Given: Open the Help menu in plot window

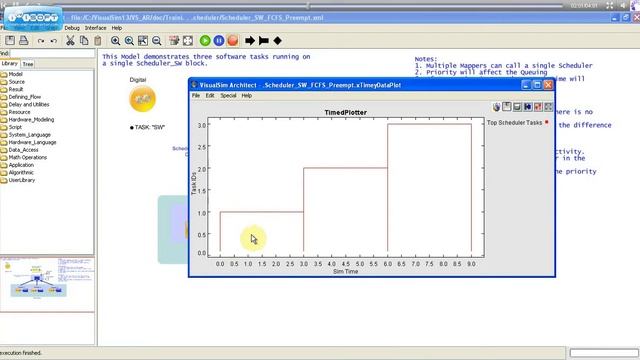Looking at the screenshot, I should pos(247,96).
